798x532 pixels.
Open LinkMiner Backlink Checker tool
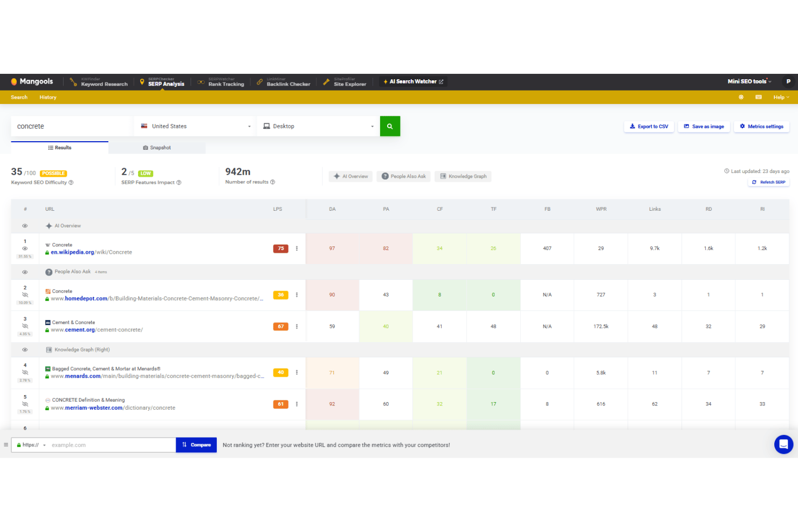(x=283, y=82)
